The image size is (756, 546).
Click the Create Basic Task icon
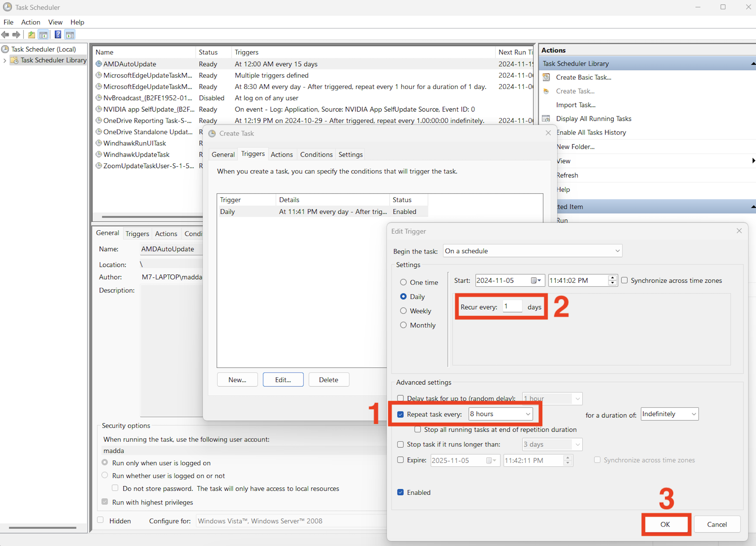click(x=546, y=77)
